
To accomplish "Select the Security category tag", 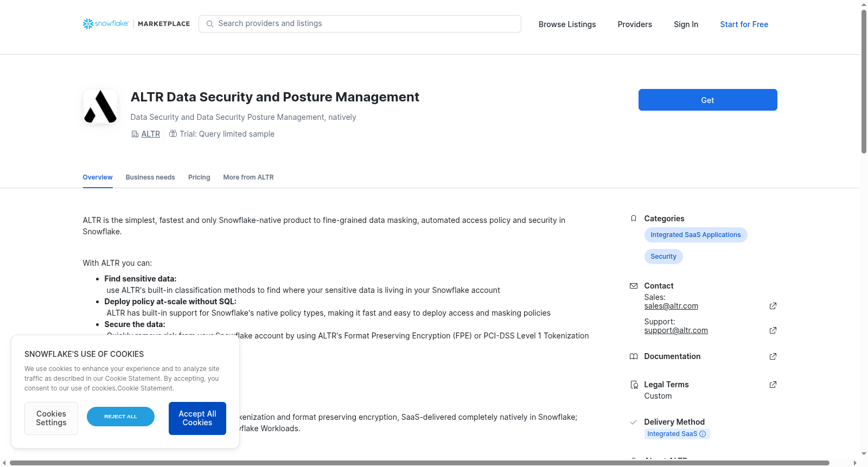I will [x=663, y=257].
